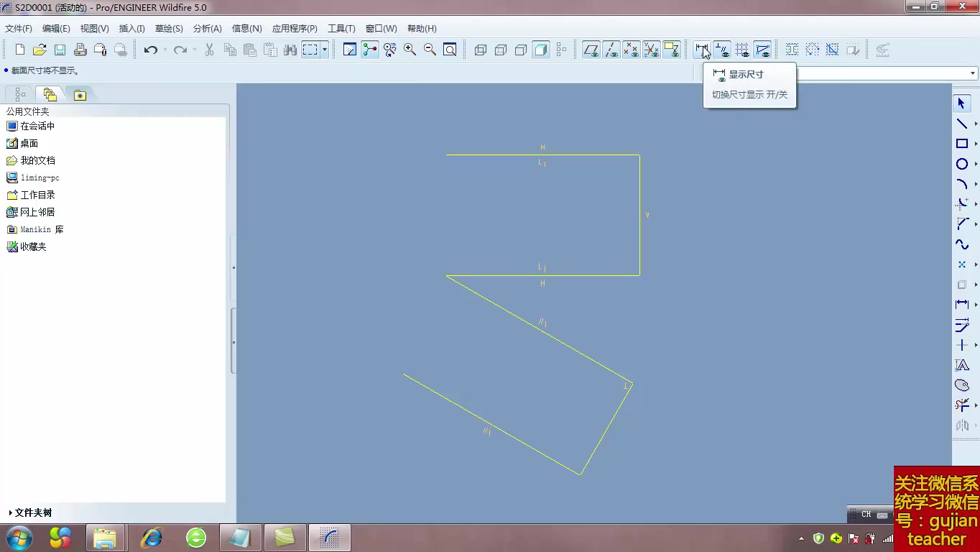Screen dimensions: 980x552
Task: Click the Save disk icon
Action: click(60, 50)
